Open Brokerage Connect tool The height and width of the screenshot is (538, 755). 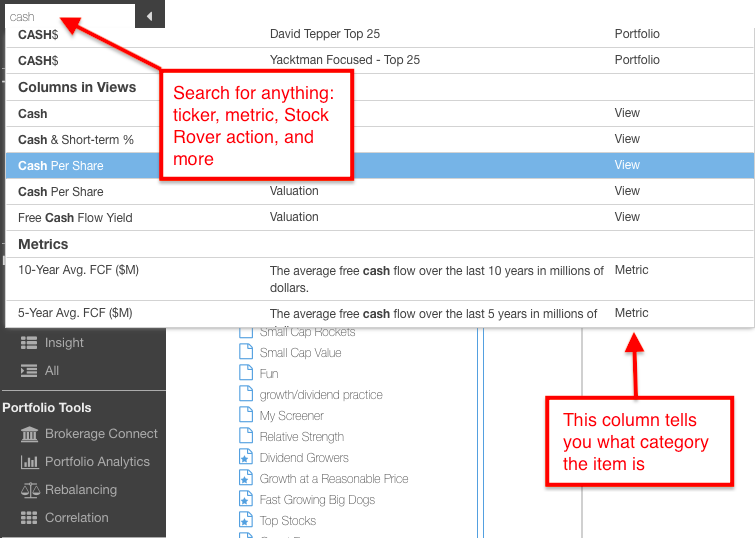tap(101, 434)
